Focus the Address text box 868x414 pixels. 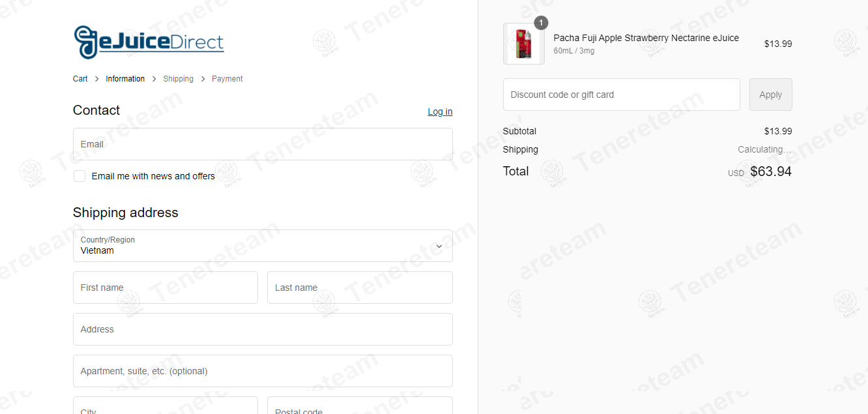pos(263,329)
